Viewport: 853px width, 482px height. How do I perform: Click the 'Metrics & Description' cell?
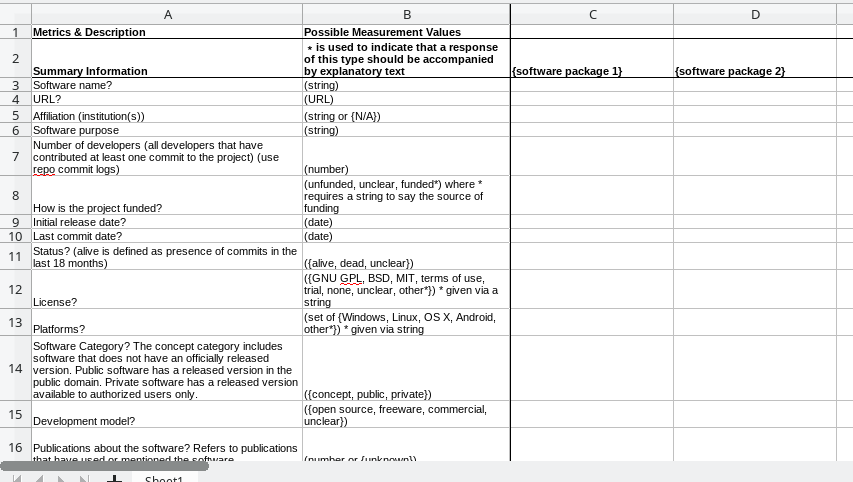(167, 32)
